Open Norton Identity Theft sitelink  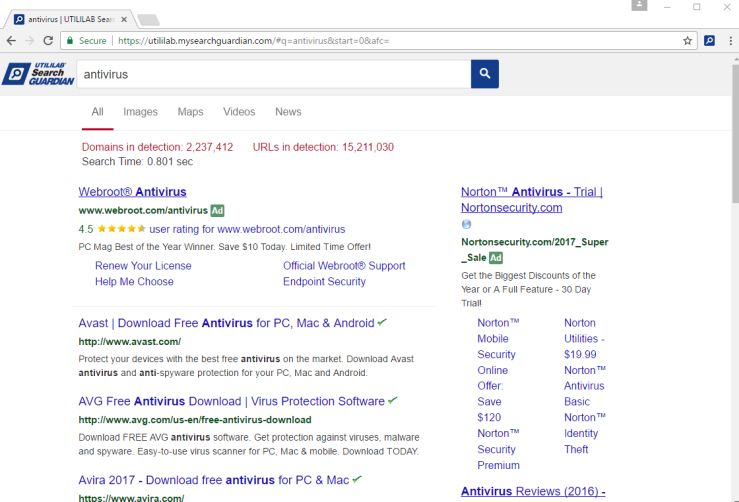(x=585, y=433)
